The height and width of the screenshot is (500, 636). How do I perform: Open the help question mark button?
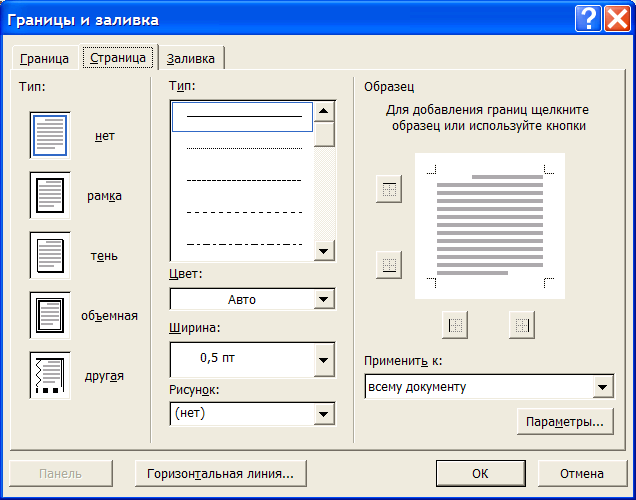(588, 19)
